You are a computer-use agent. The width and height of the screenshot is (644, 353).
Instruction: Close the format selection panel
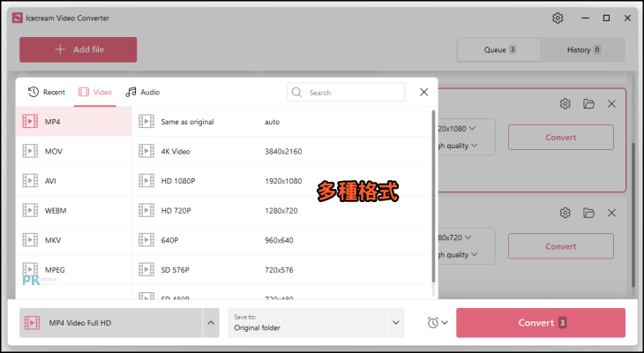pos(423,92)
